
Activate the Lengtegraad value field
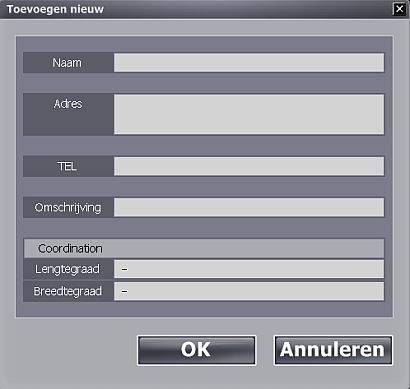coord(249,269)
